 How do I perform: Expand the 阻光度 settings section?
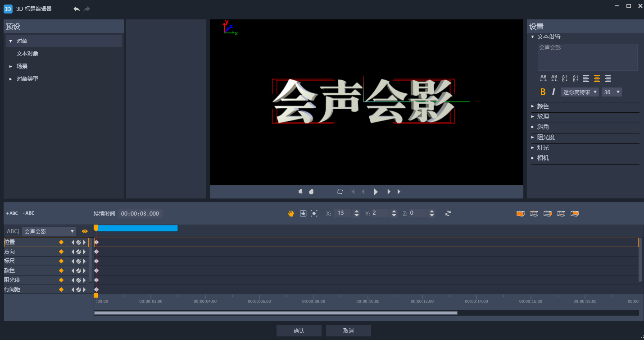(x=532, y=138)
